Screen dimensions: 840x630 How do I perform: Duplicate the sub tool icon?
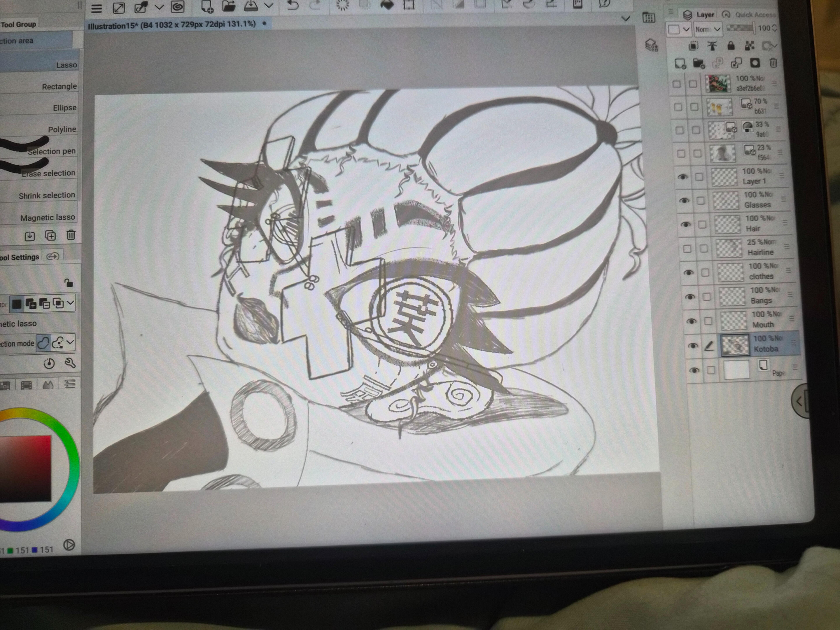pos(51,235)
